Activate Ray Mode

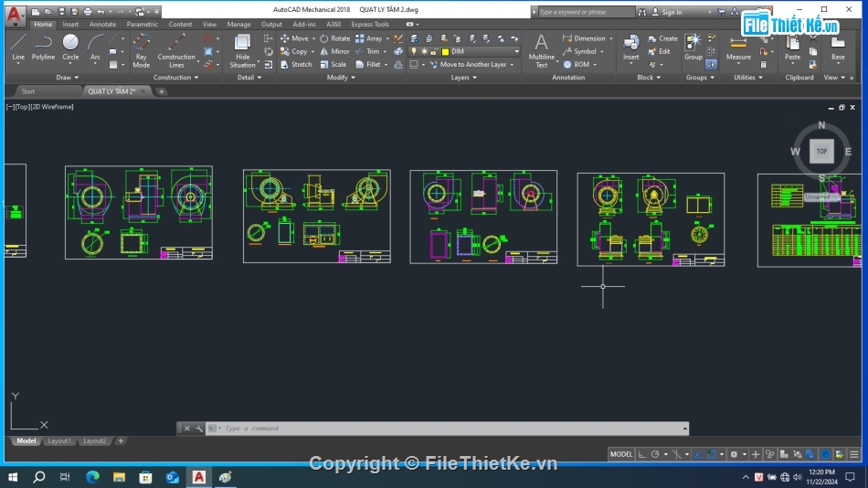(141, 51)
